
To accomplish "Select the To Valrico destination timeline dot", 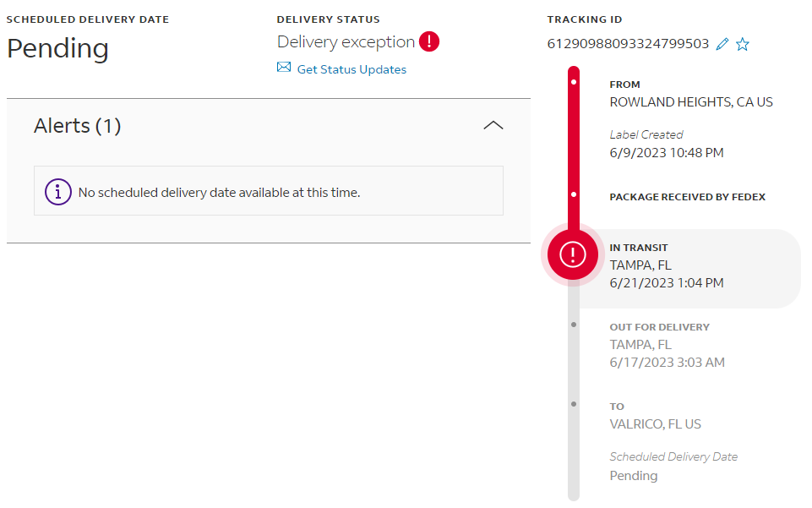I will tap(574, 404).
